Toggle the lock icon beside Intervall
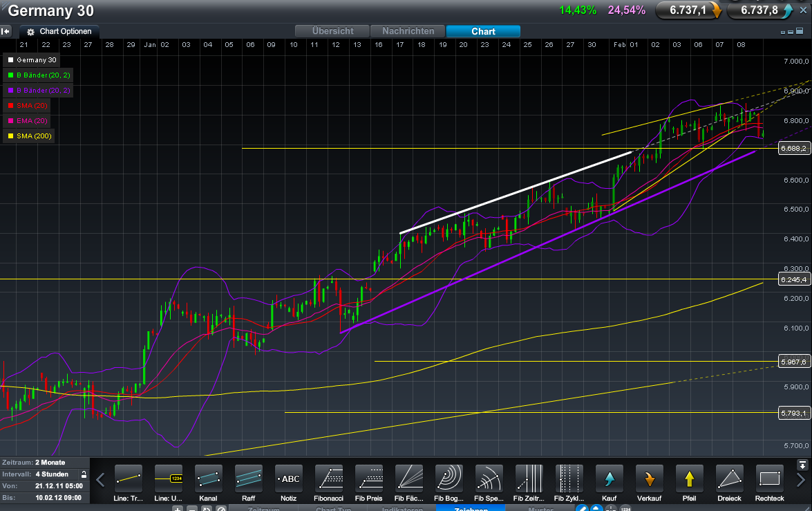This screenshot has height=511, width=812. click(84, 474)
